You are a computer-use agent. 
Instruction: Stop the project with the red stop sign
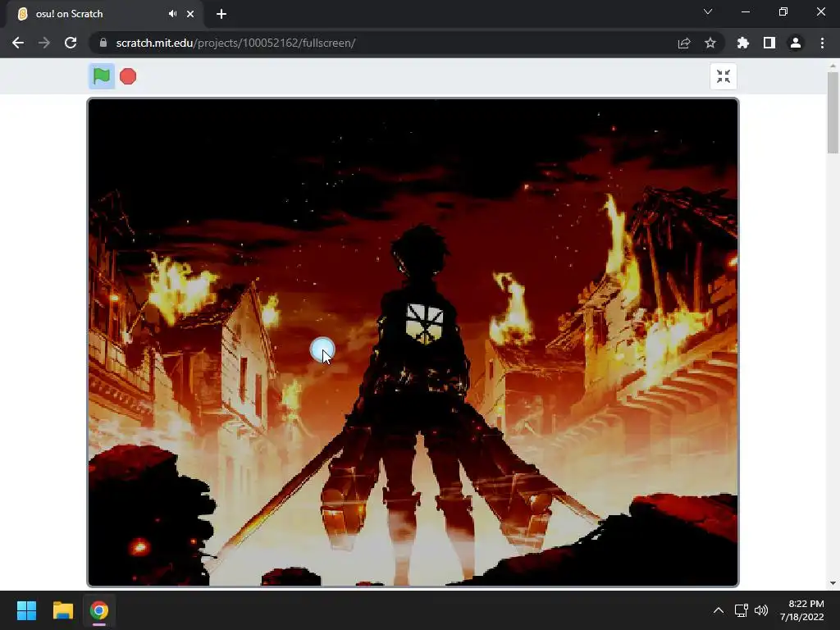tap(128, 76)
